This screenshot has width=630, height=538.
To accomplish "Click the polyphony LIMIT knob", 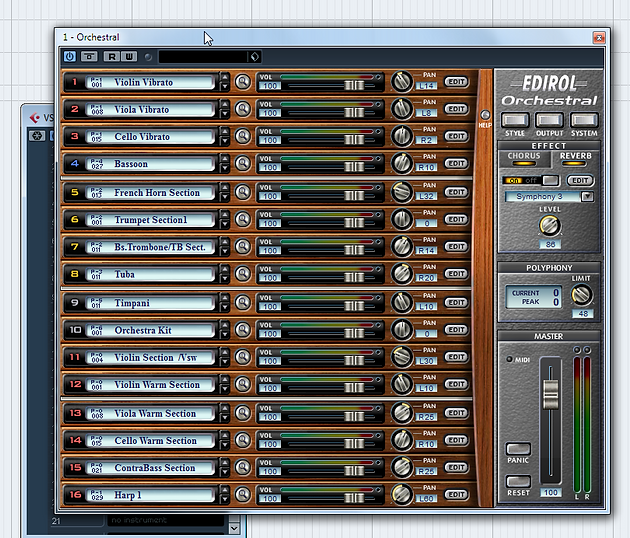I will tap(581, 295).
